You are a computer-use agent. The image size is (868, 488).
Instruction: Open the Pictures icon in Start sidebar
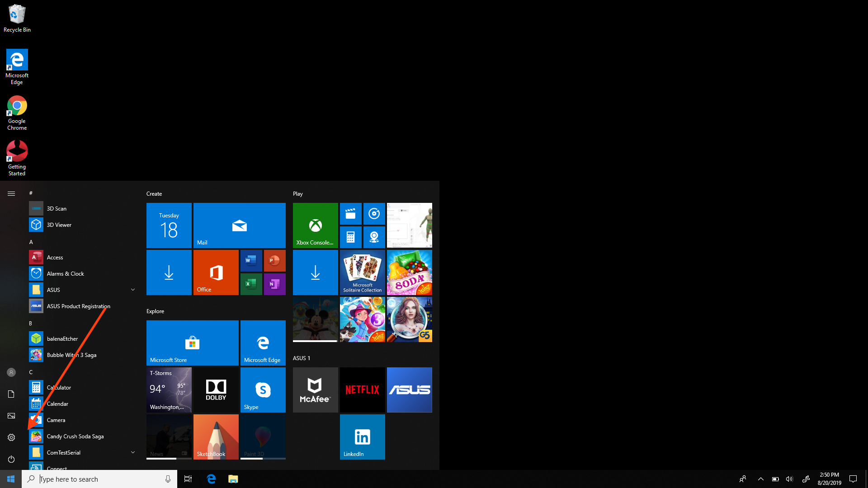11,416
